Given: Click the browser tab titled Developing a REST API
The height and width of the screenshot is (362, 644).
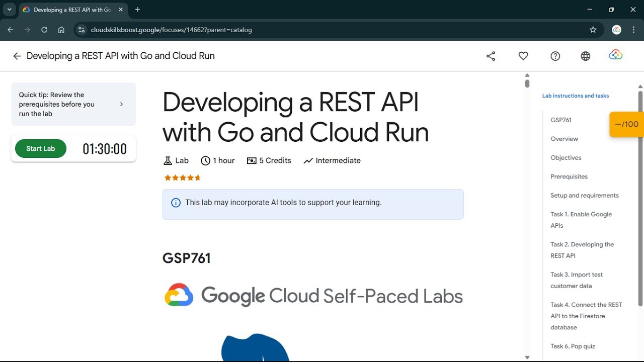Looking at the screenshot, I should point(73,10).
